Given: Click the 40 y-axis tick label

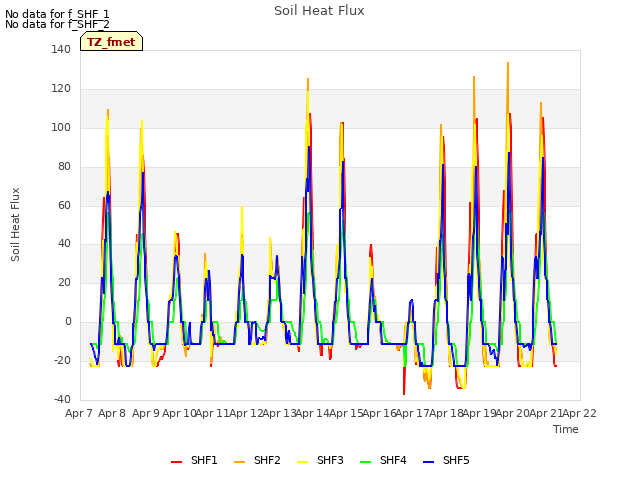Looking at the screenshot, I should 64,244.
